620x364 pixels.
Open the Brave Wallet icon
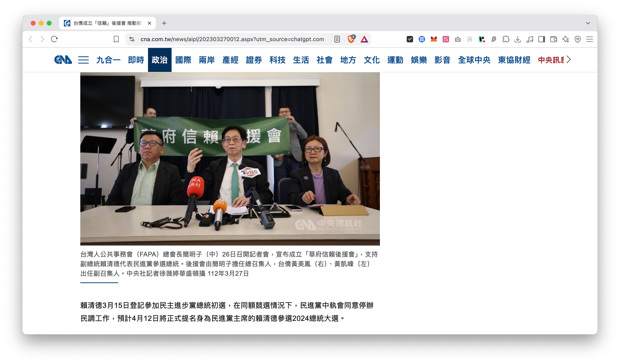click(x=553, y=39)
